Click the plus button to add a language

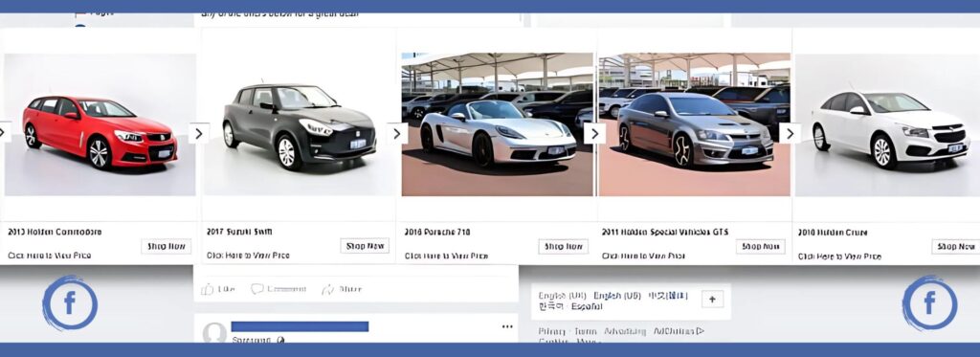712,300
